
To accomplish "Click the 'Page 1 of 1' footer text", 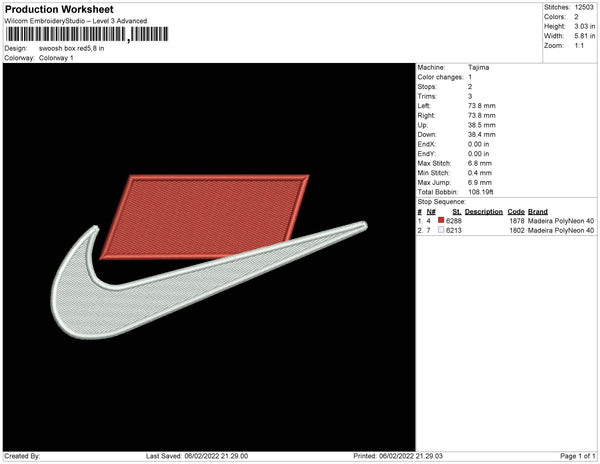I will (577, 456).
